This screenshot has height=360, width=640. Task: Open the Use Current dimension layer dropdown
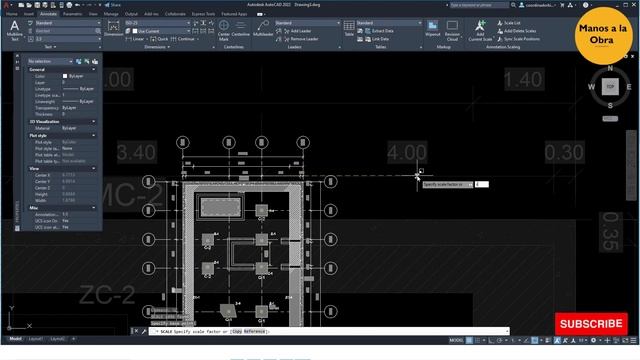coord(161,31)
